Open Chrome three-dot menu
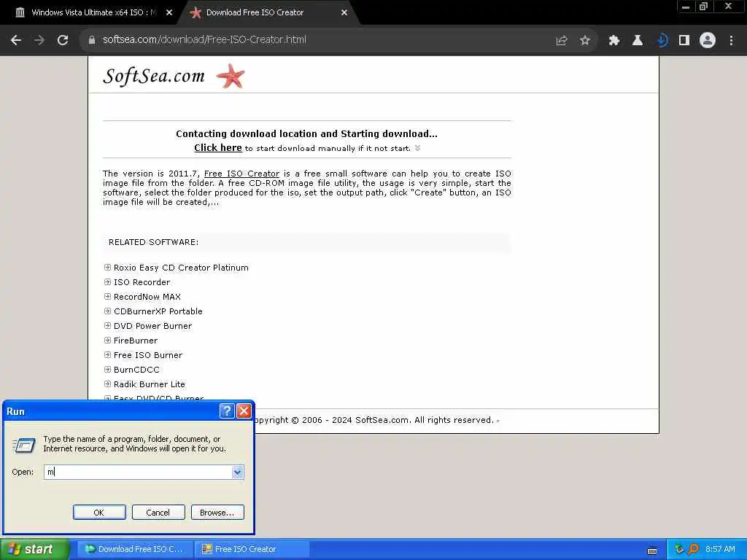The width and height of the screenshot is (747, 560). (731, 41)
